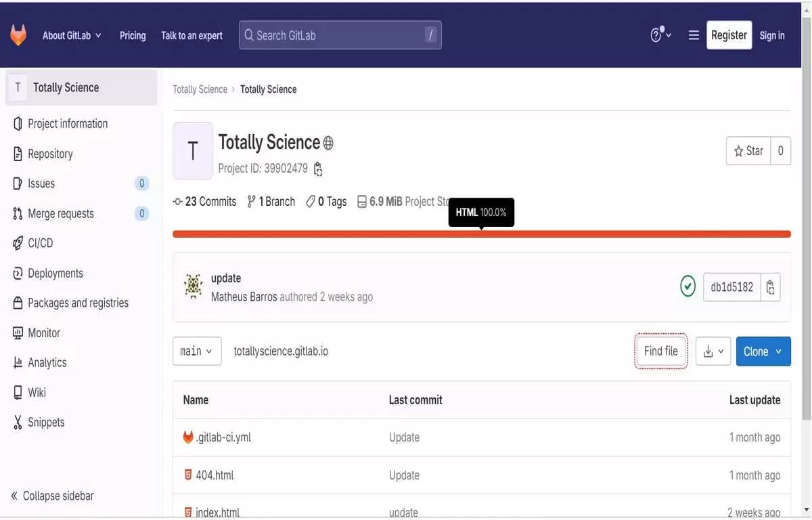Click the Pricing menu item
Screen dimensions: 812x520
[x=133, y=35]
